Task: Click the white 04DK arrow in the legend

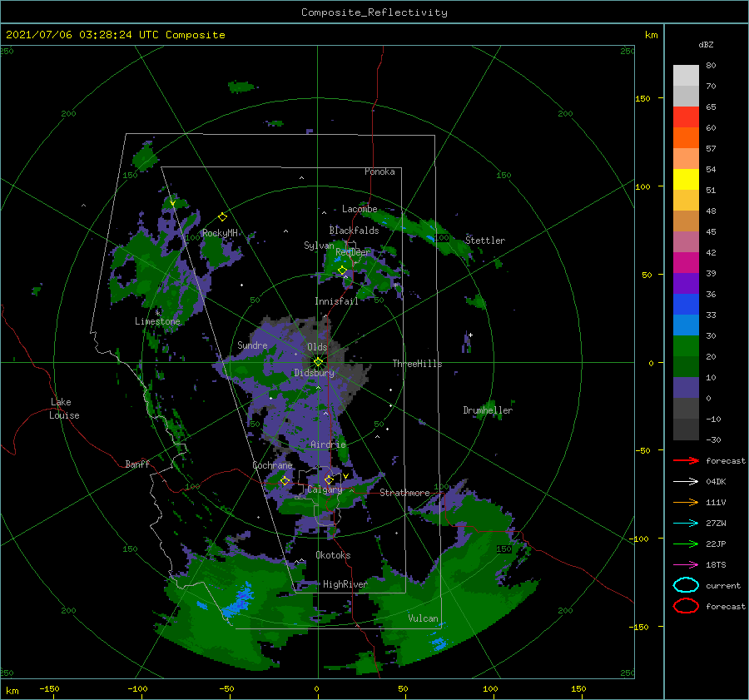Action: (686, 481)
